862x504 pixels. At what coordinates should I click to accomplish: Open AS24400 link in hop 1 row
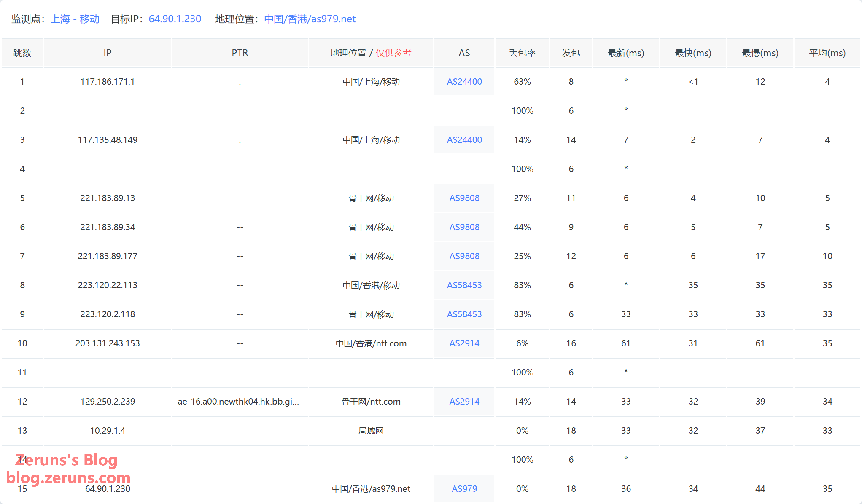464,82
